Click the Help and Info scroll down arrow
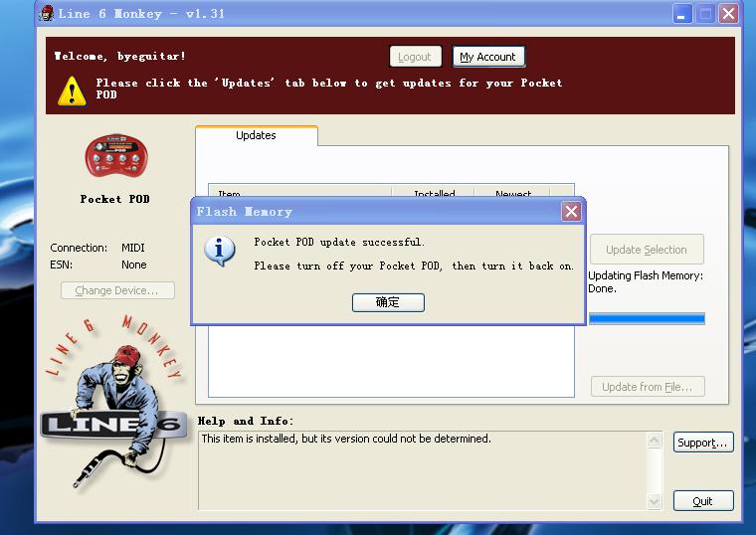 (x=655, y=501)
